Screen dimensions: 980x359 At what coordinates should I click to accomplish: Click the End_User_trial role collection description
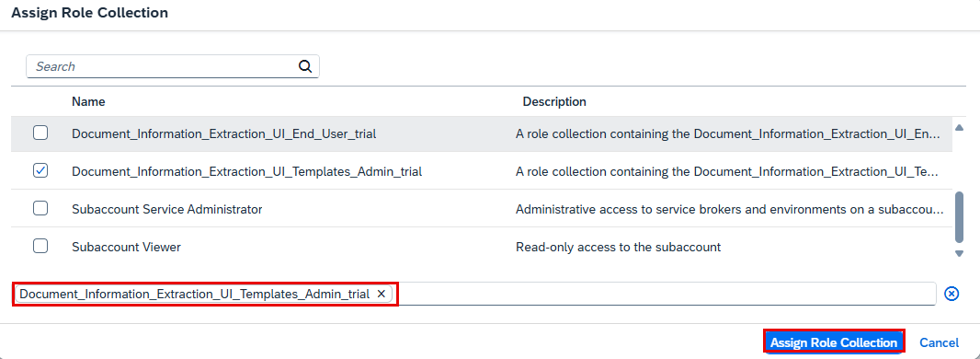pyautogui.click(x=727, y=133)
